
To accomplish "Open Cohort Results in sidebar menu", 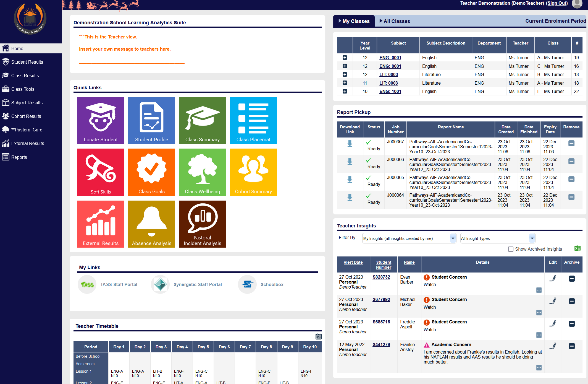I will click(26, 116).
